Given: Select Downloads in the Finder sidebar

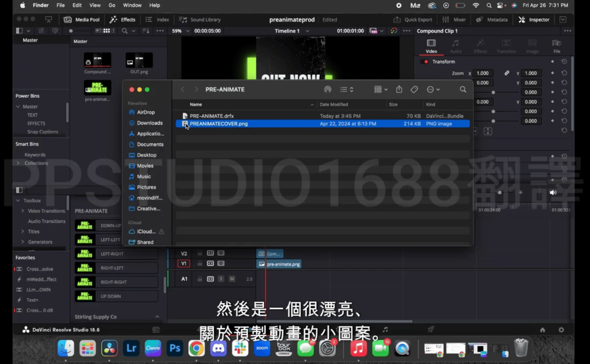Looking at the screenshot, I should pos(149,123).
